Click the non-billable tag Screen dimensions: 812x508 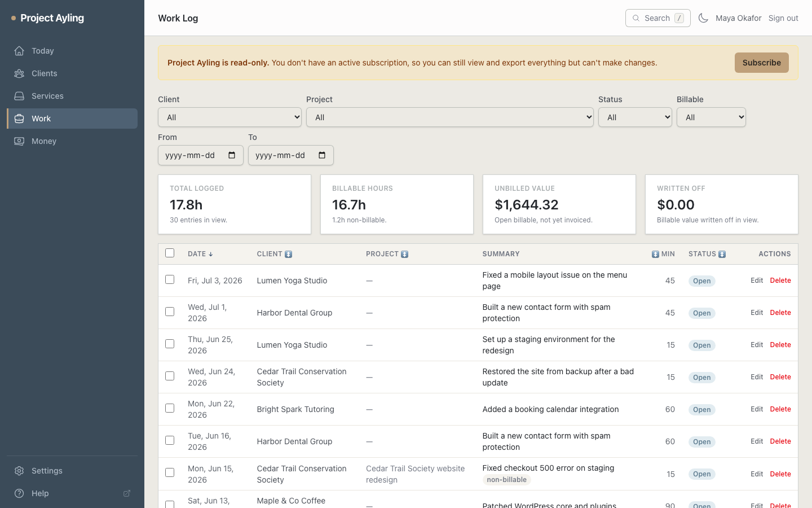pos(507,480)
